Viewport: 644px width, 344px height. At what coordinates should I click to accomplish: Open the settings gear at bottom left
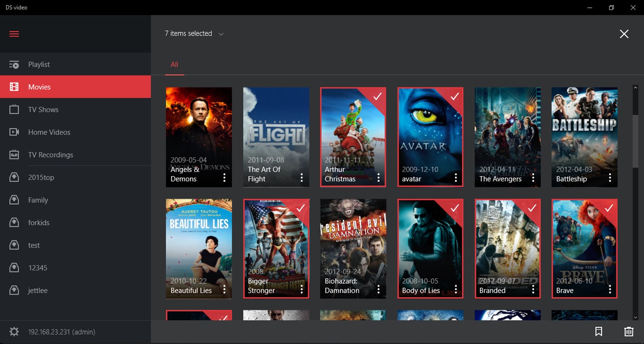tap(14, 332)
